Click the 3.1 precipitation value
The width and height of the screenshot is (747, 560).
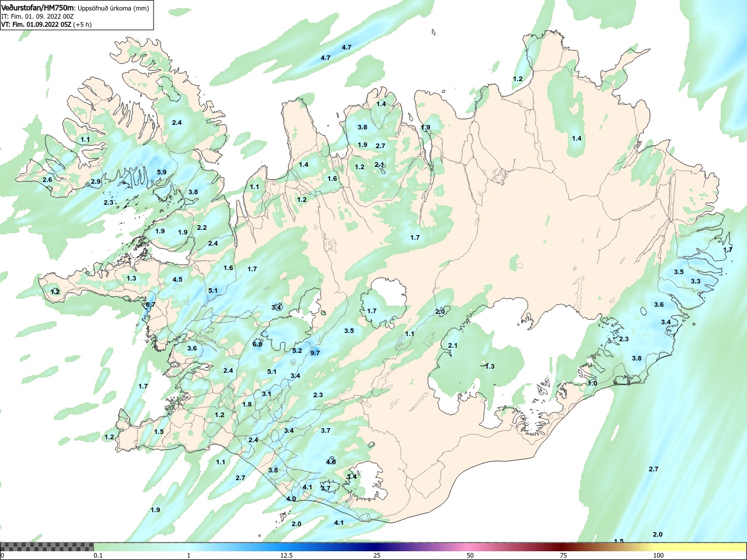pos(267,394)
